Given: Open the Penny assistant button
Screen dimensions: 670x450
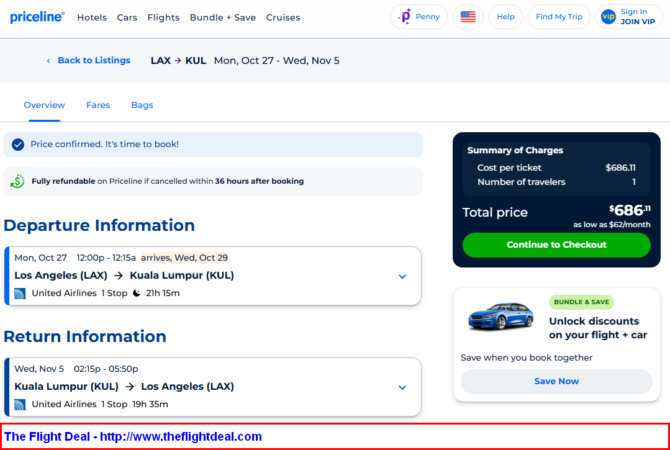Looking at the screenshot, I should [x=419, y=17].
